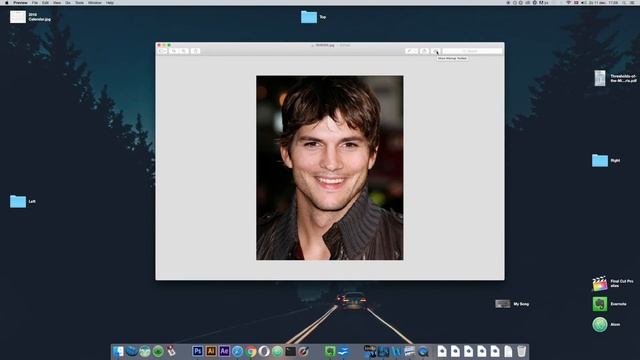Open Terminal from the Dock

(291, 351)
